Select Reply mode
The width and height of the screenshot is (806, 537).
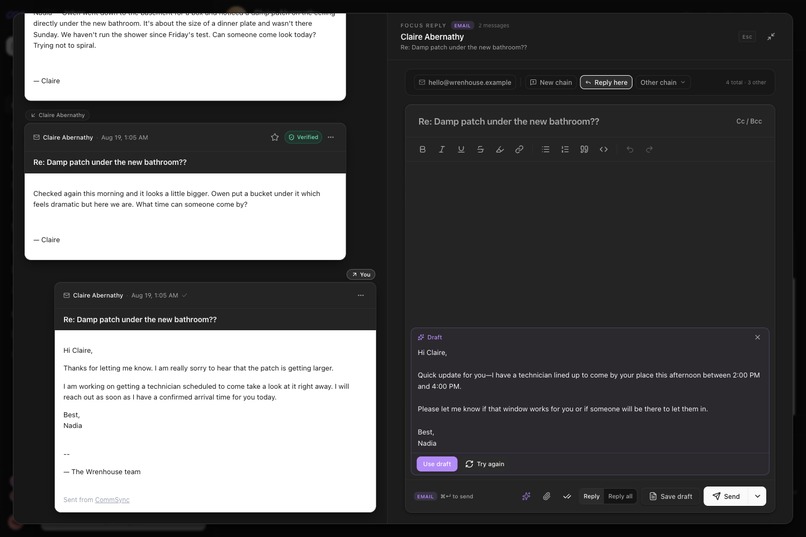[591, 496]
